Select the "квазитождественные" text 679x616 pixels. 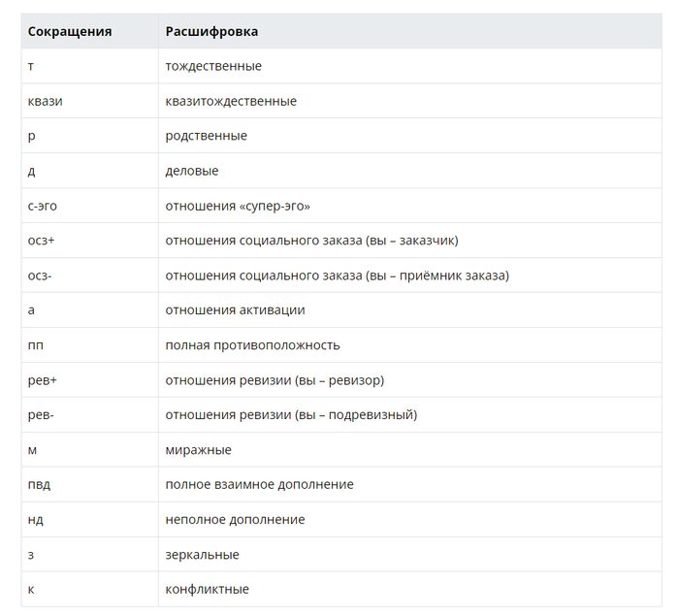pos(231,101)
